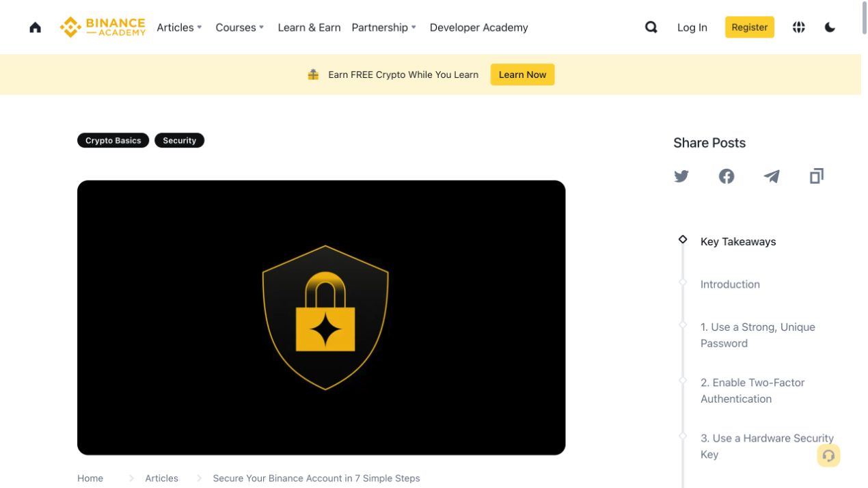The height and width of the screenshot is (488, 868).
Task: Open the support headset chat icon
Action: (828, 455)
